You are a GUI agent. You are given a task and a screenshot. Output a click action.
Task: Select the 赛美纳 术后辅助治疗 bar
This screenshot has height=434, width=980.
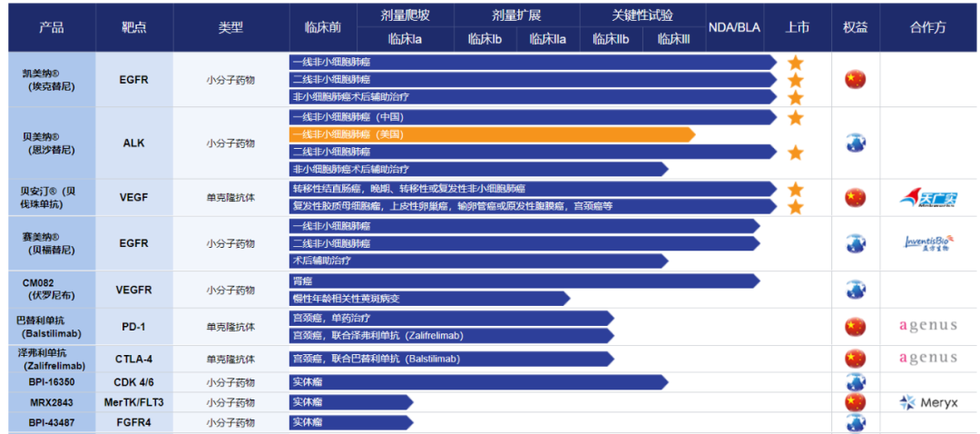pos(479,261)
